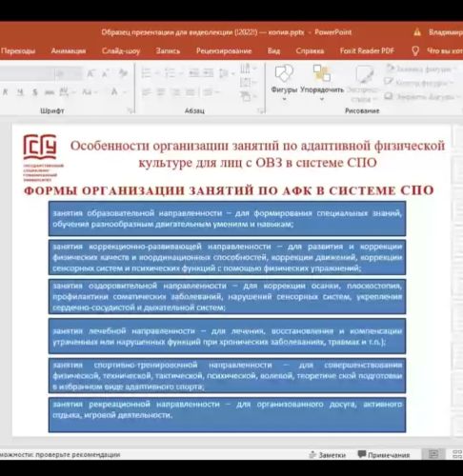Open the Foxit Reader PDF tab
463x476 pixels.
(x=367, y=50)
